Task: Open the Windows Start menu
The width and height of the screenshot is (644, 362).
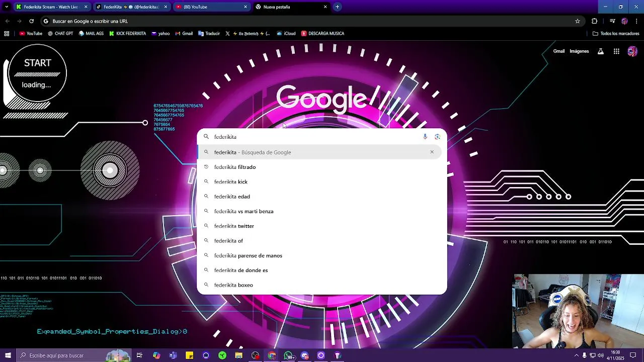Action: (x=8, y=355)
